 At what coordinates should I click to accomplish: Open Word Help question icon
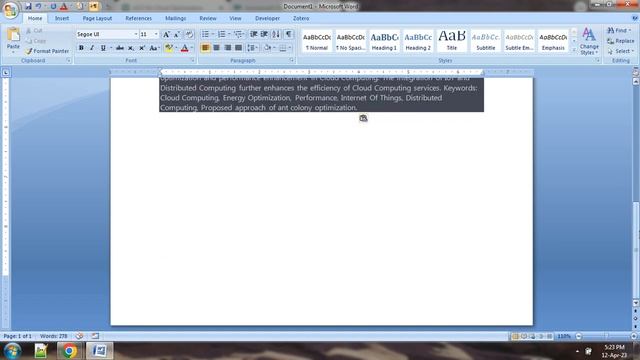point(634,18)
